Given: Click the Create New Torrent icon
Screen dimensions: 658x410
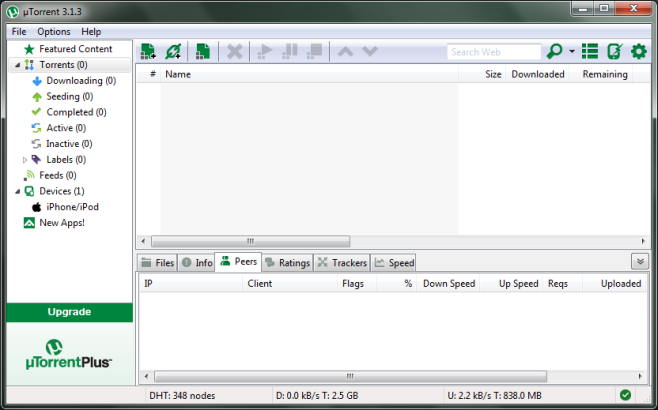Looking at the screenshot, I should click(x=203, y=51).
